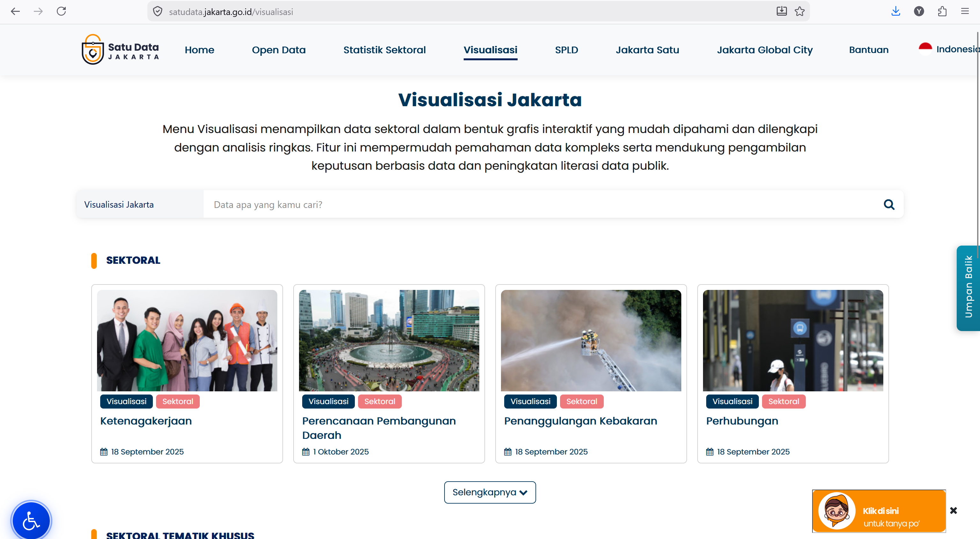Click the Ketenagakerjaan workers thumbnail
Viewport: 980px width, 539px height.
[x=187, y=340]
